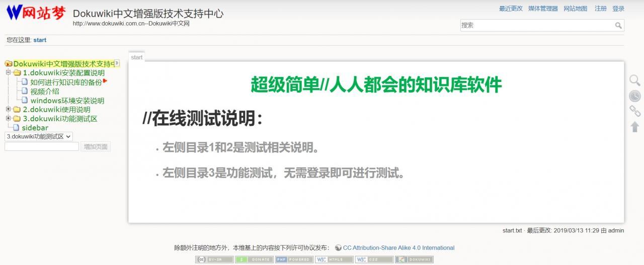Open the 视频介绍 page
644x265 pixels.
tap(44, 92)
